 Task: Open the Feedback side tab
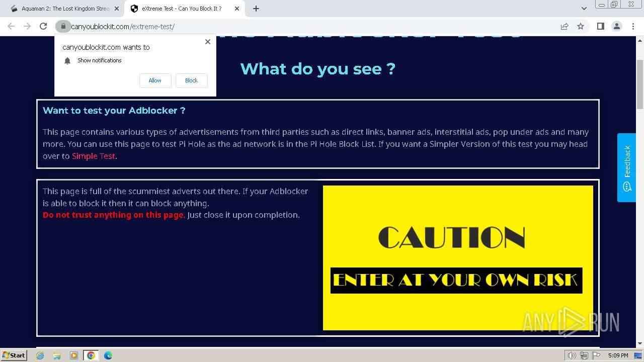pyautogui.click(x=626, y=167)
